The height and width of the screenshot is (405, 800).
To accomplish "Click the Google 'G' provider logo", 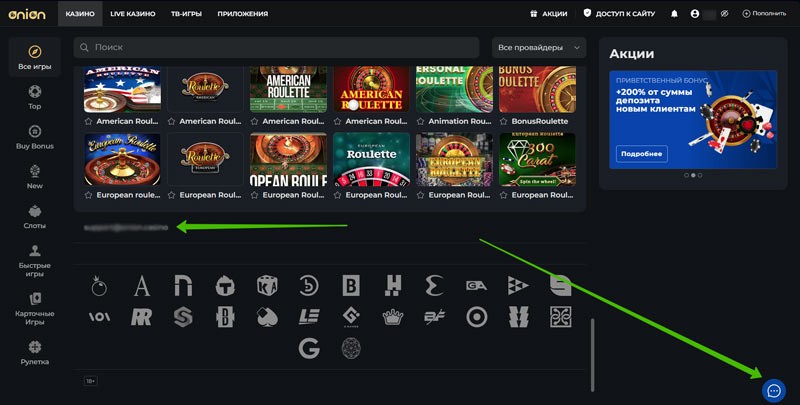I will pos(309,348).
